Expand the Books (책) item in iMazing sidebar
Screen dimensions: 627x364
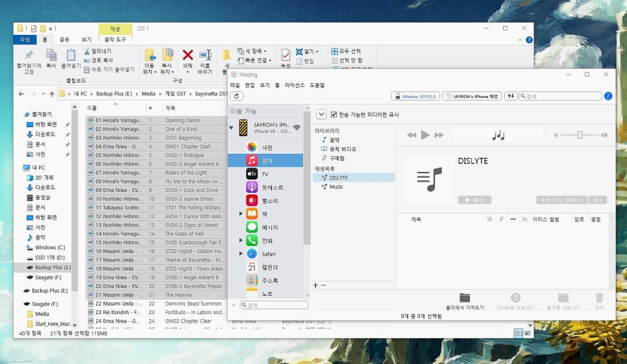[x=241, y=213]
